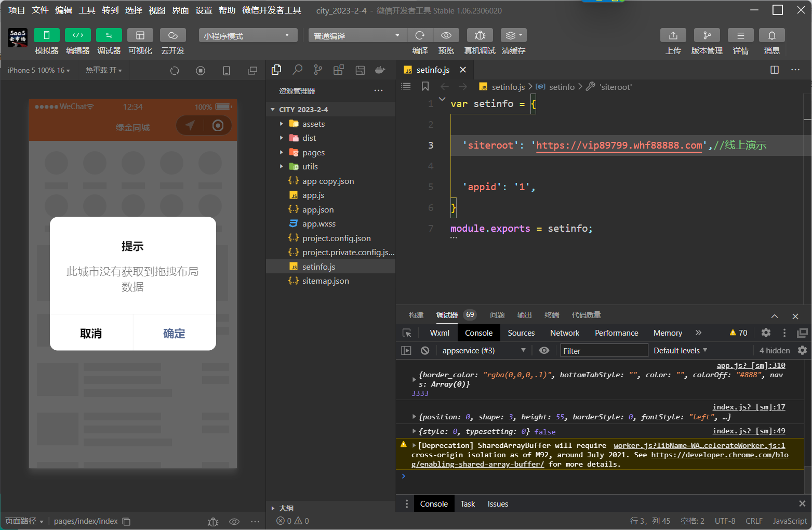Split the editor layout
The image size is (812, 530).
pos(775,70)
